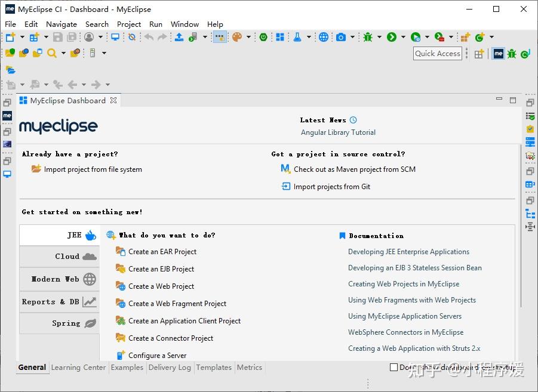The image size is (538, 392).
Task: Click Create a Web Fragment Project
Action: 177,304
